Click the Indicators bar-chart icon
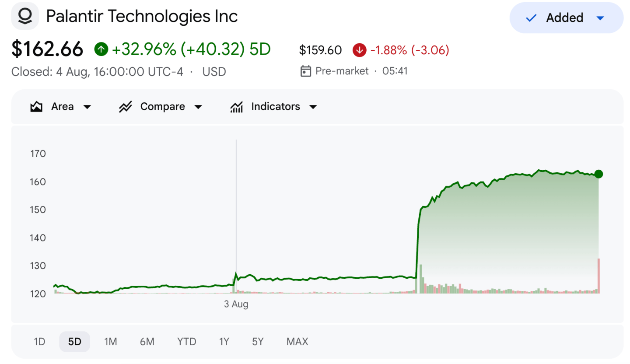Screen dimensions: 630x364 click(236, 107)
